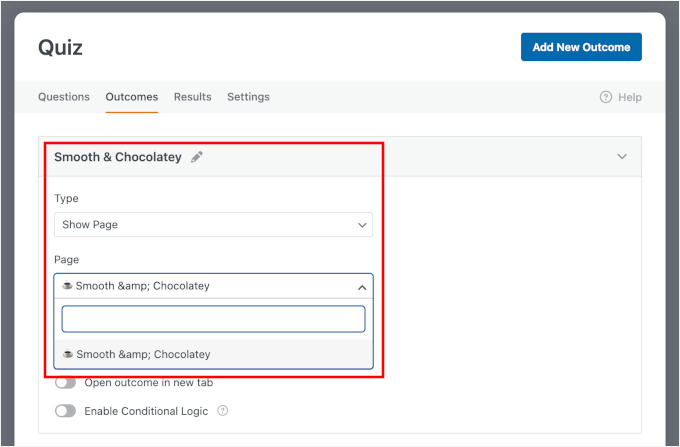
Task: Go to the Settings tab
Action: [248, 97]
